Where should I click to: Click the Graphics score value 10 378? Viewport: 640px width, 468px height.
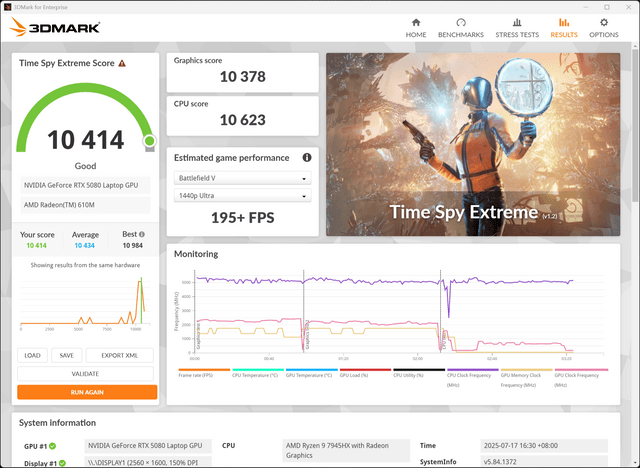pos(242,77)
